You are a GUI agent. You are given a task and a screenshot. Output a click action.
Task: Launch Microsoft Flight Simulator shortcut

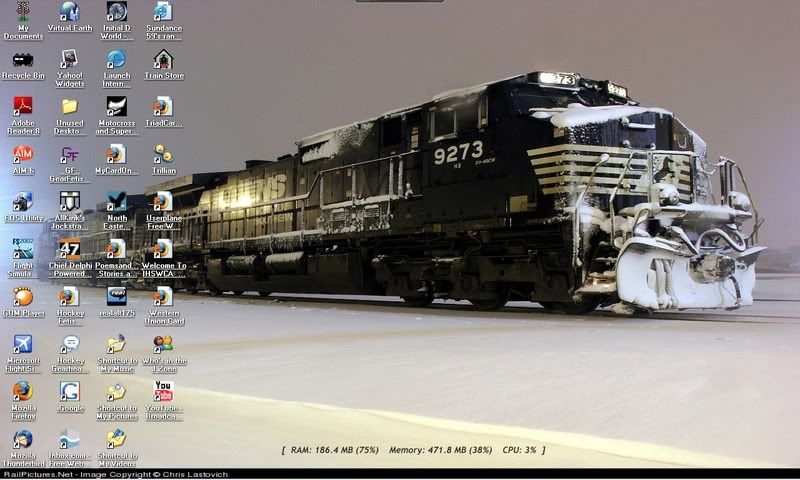(x=23, y=345)
